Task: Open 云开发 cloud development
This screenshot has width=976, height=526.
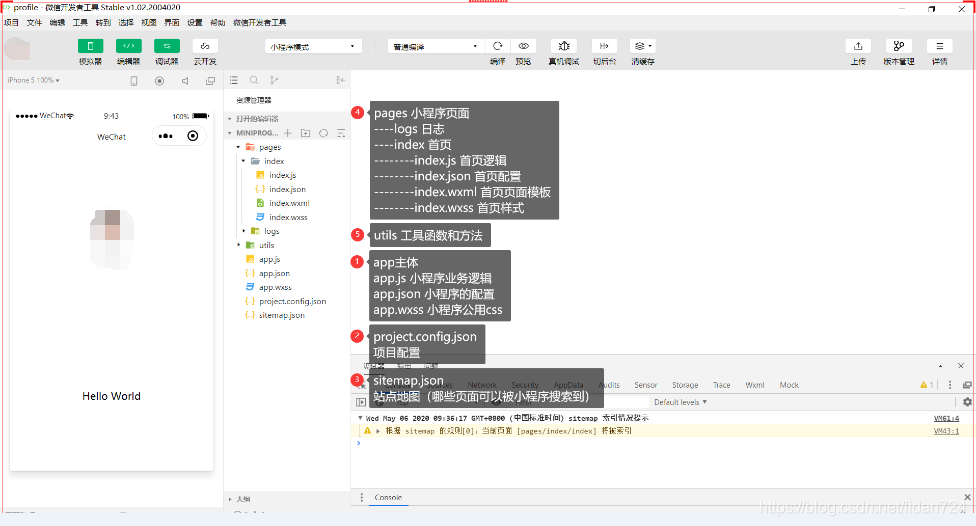Action: tap(205, 46)
